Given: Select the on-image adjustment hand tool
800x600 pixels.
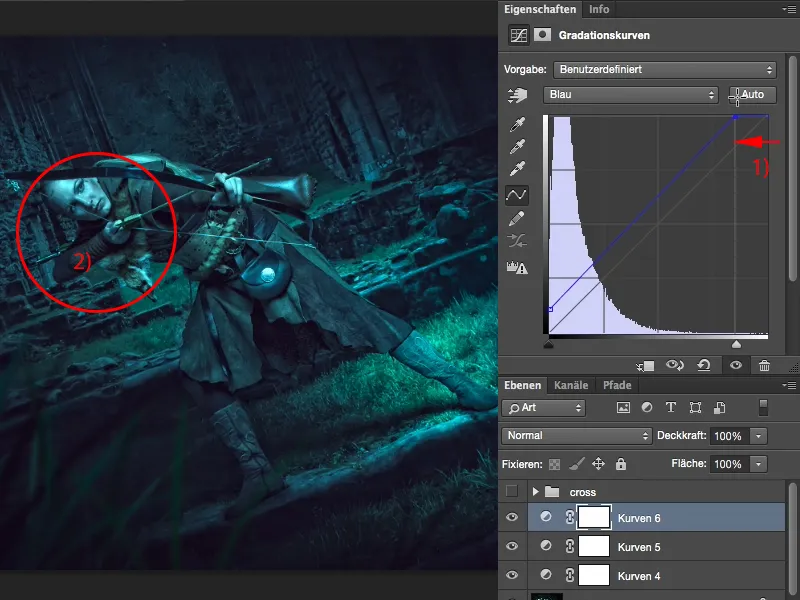Looking at the screenshot, I should point(517,95).
